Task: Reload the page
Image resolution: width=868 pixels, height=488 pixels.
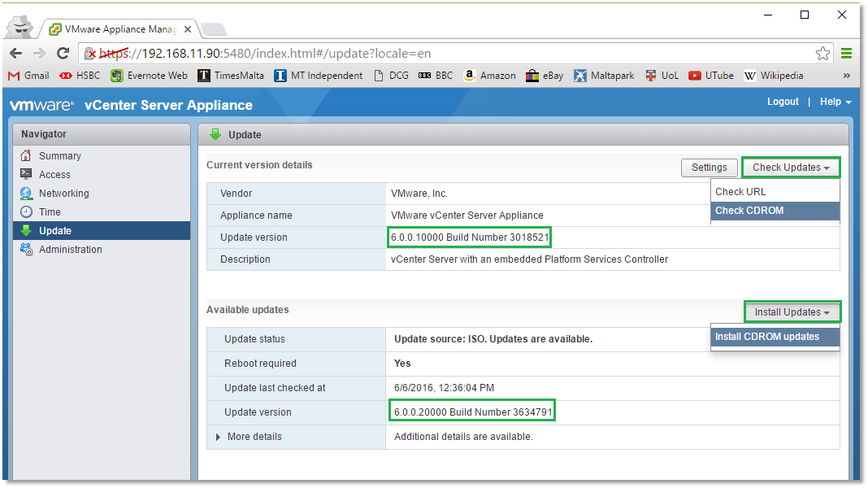Action: tap(63, 53)
